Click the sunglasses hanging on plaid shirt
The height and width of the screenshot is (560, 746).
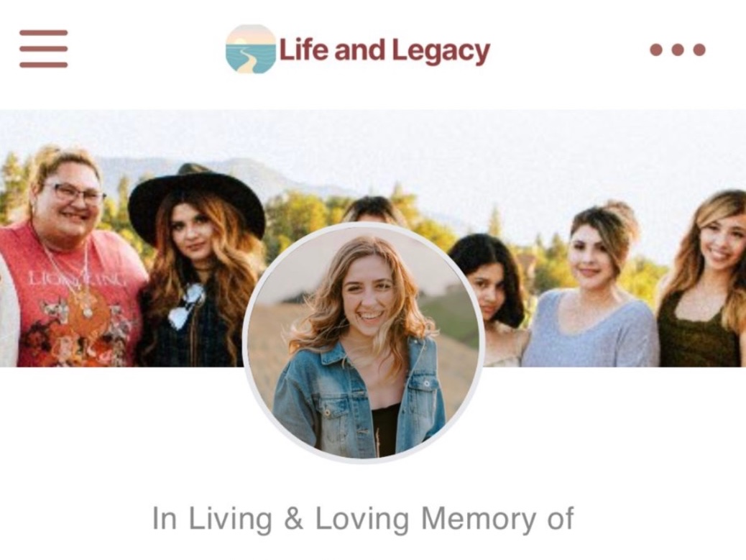188,306
